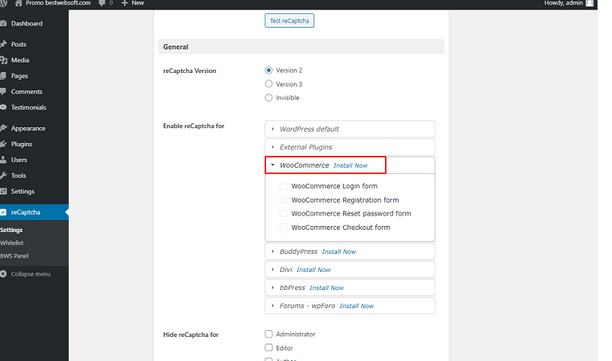The height and width of the screenshot is (361, 612).
Task: Open the Whitelist submenu item
Action: pyautogui.click(x=12, y=243)
